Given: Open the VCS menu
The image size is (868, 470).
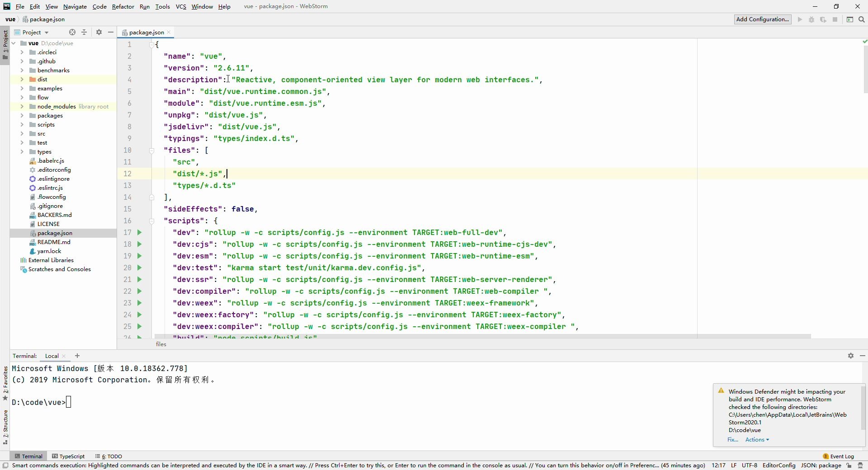Looking at the screenshot, I should [181, 6].
